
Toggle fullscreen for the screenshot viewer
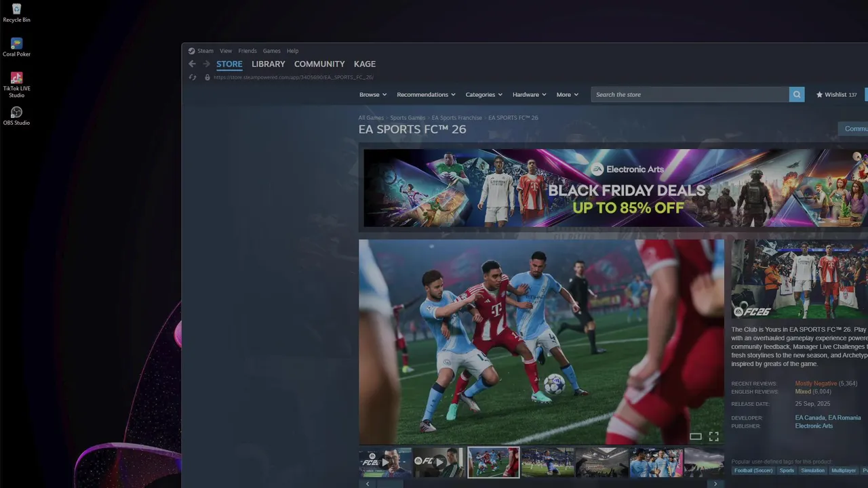(713, 436)
